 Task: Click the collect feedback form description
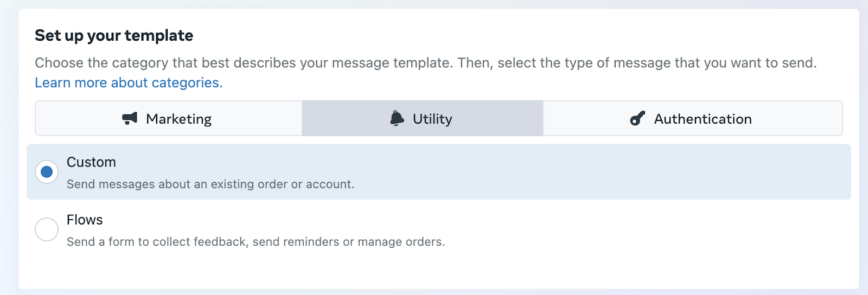click(x=256, y=242)
